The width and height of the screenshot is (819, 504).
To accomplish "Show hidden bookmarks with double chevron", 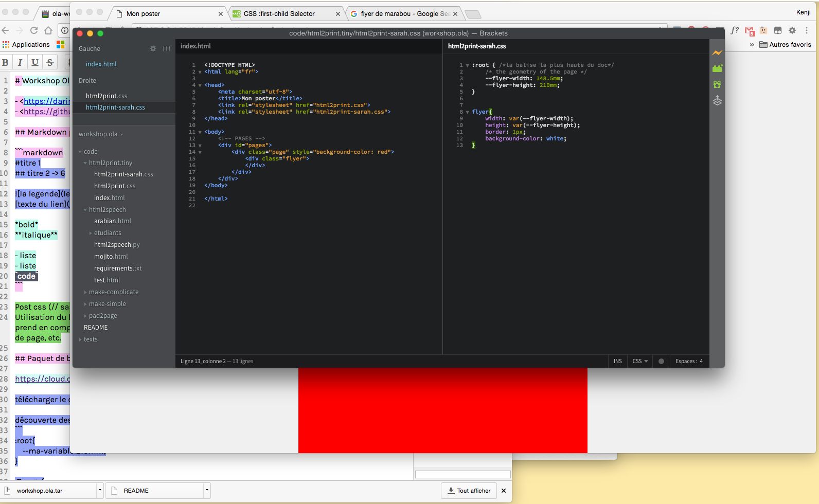I will [x=752, y=45].
